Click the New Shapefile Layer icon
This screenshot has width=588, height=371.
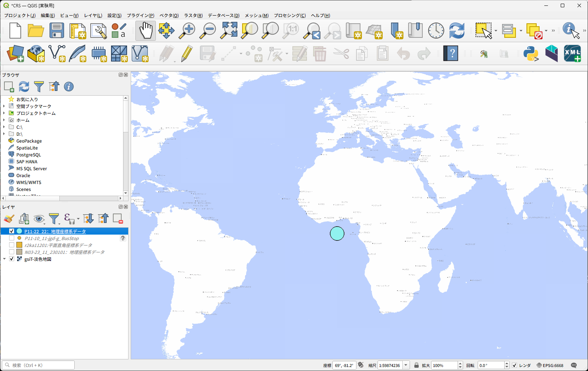pyautogui.click(x=57, y=54)
